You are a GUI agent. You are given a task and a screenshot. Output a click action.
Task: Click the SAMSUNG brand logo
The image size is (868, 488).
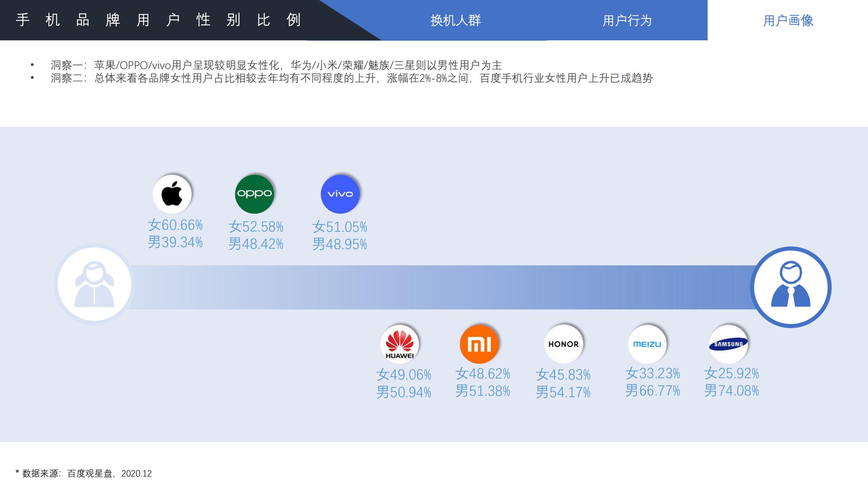[x=728, y=344]
